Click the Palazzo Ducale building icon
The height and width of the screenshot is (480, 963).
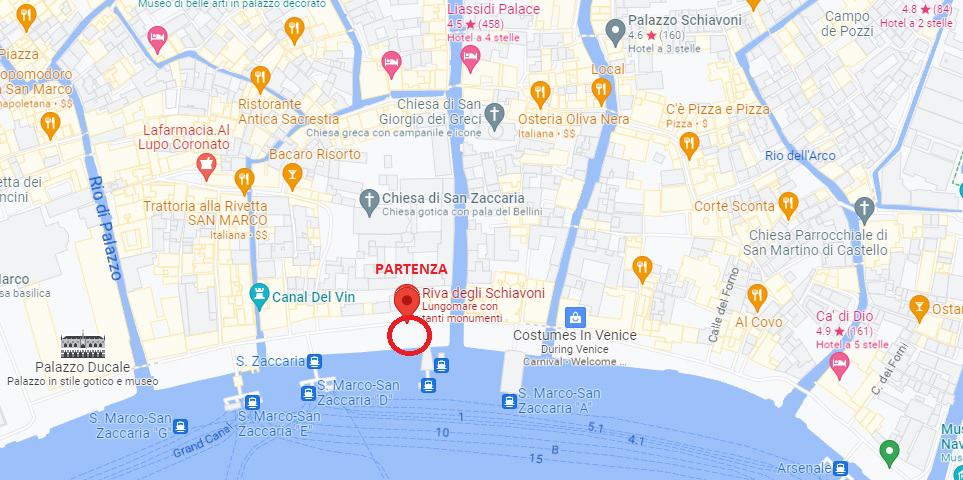click(83, 344)
